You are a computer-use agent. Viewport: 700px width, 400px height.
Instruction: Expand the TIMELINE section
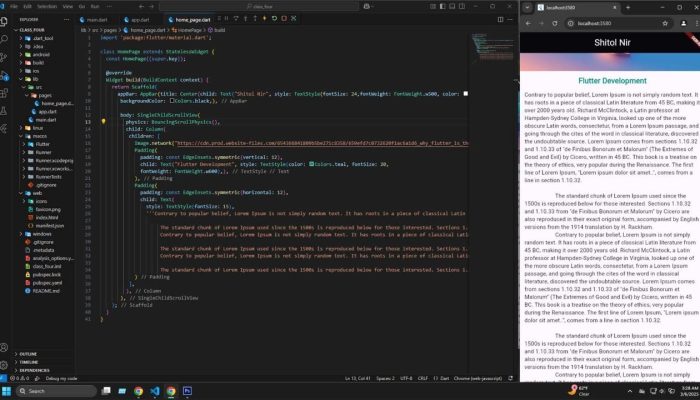point(29,362)
